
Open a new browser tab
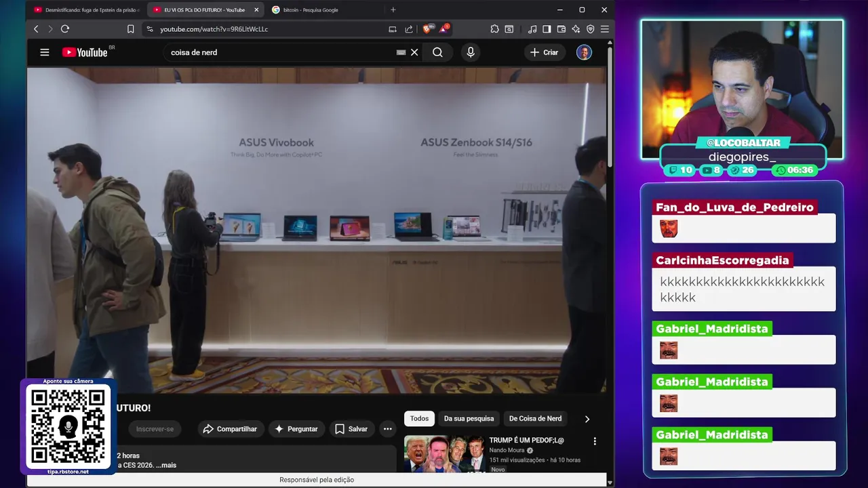(393, 10)
